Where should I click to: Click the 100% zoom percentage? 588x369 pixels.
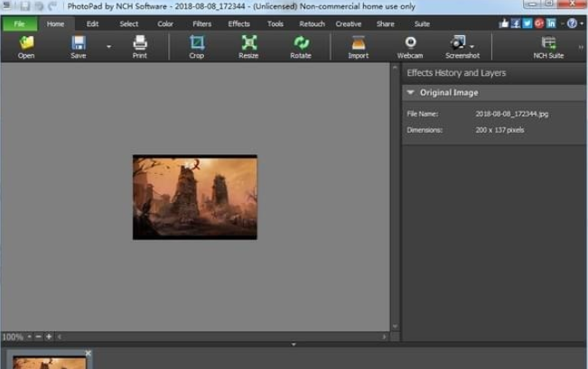(13, 337)
